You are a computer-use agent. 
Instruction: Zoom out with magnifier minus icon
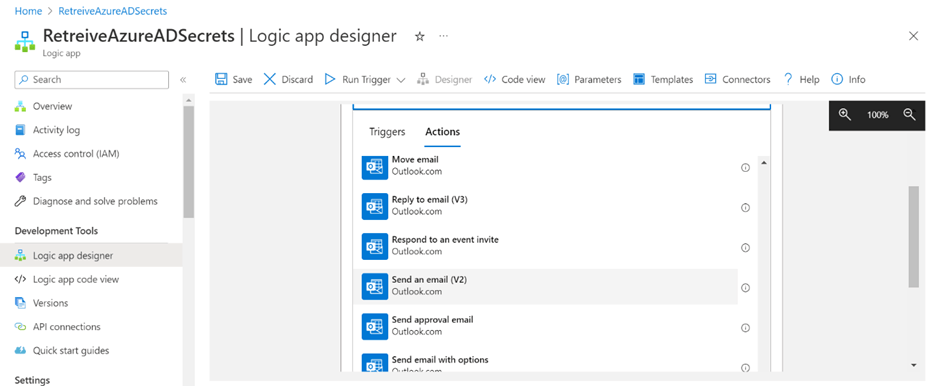pyautogui.click(x=909, y=114)
